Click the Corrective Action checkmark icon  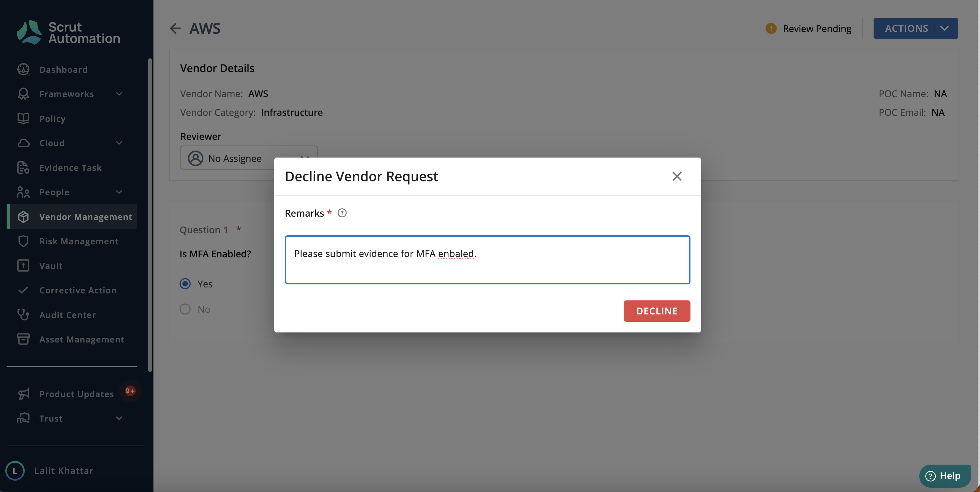pyautogui.click(x=23, y=290)
